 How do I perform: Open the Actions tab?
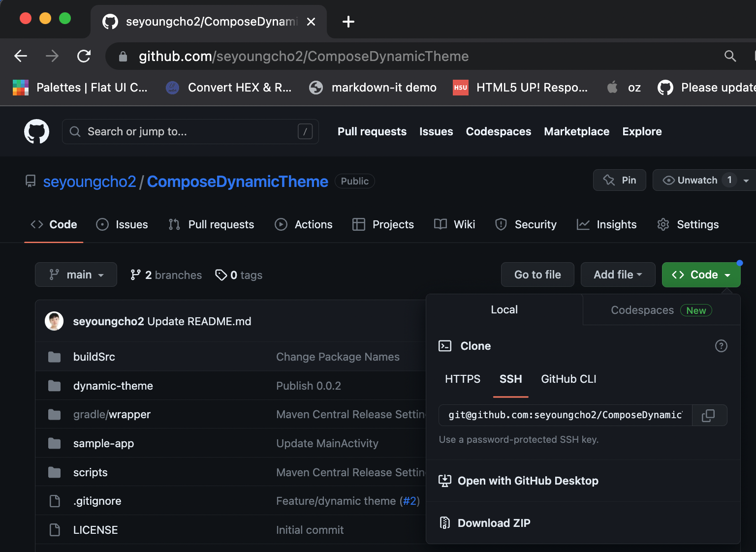[304, 224]
